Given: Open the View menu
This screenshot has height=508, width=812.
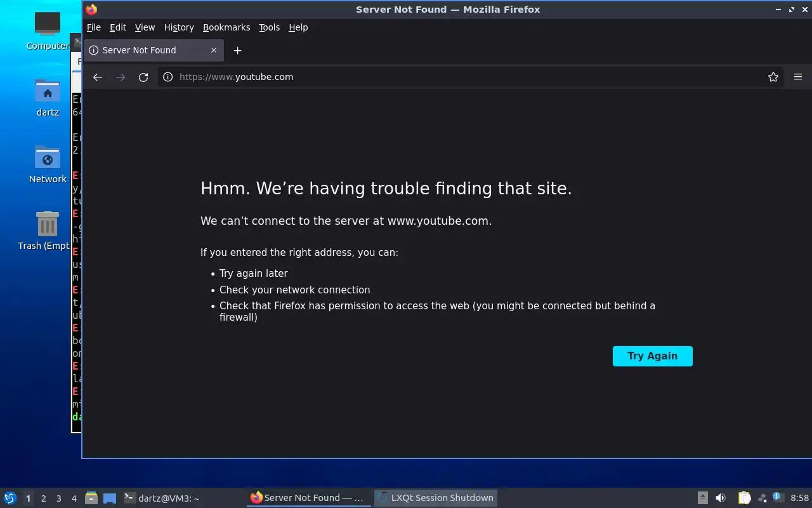Looking at the screenshot, I should tap(145, 27).
